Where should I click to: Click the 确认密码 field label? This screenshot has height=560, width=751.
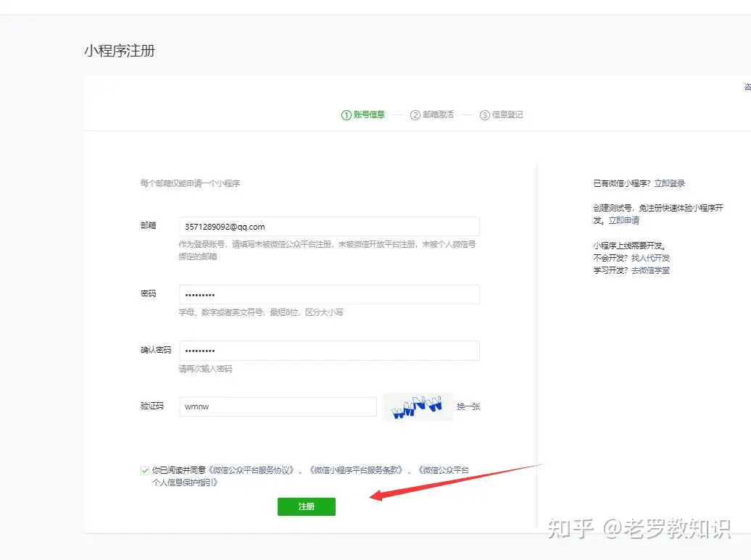pyautogui.click(x=156, y=350)
